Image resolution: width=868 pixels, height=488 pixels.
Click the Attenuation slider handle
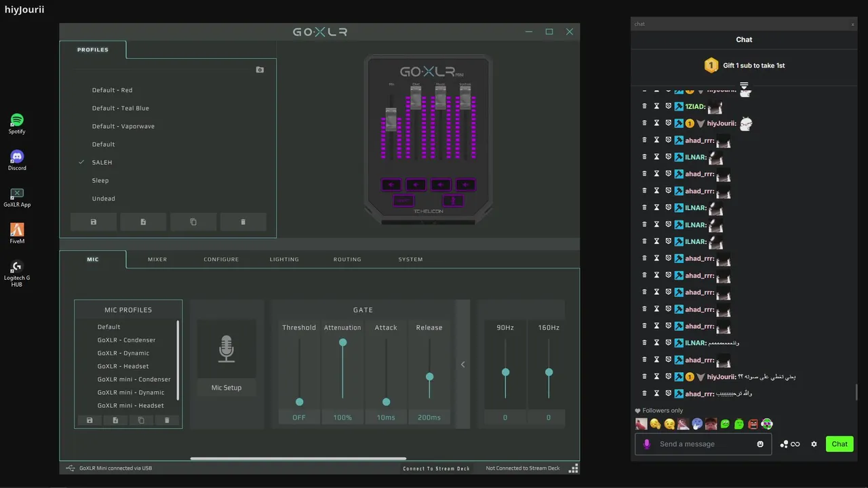click(342, 342)
